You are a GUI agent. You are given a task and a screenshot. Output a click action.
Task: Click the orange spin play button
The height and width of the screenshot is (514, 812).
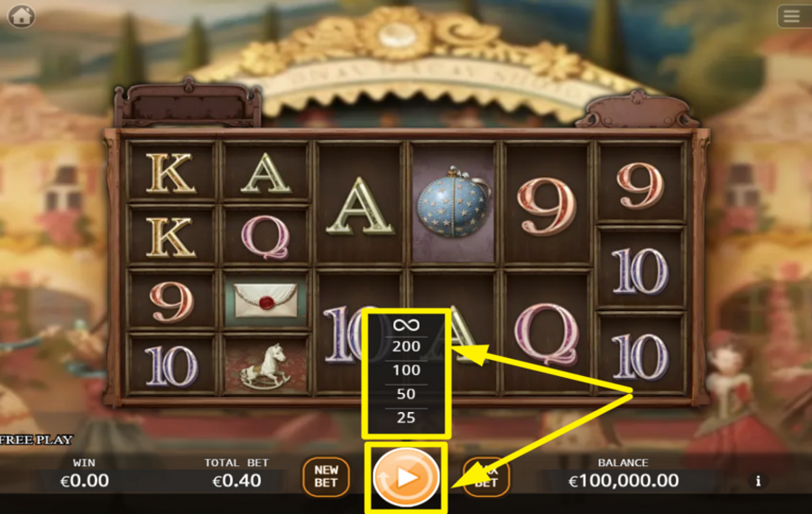(x=406, y=477)
